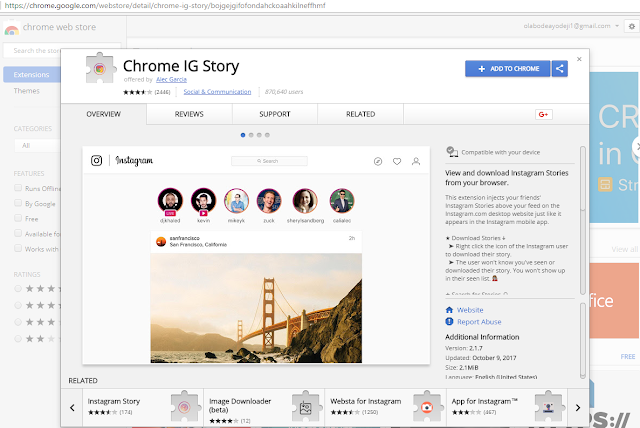
Task: Click the compass explore icon
Action: pyautogui.click(x=378, y=162)
